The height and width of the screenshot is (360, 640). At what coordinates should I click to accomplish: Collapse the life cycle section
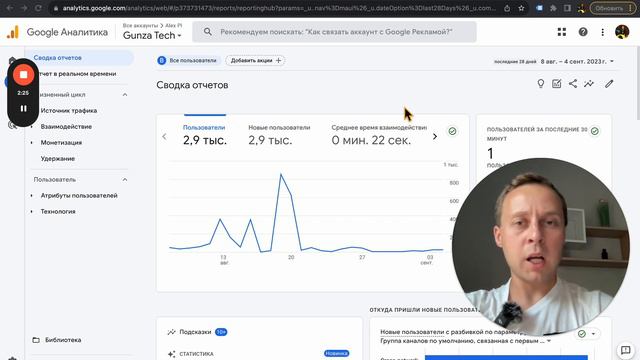(x=125, y=95)
